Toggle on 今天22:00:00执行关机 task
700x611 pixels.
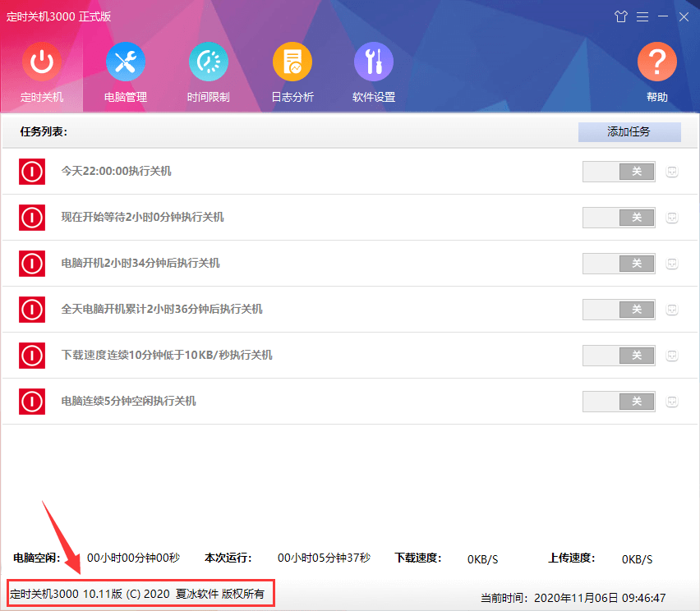pyautogui.click(x=619, y=172)
